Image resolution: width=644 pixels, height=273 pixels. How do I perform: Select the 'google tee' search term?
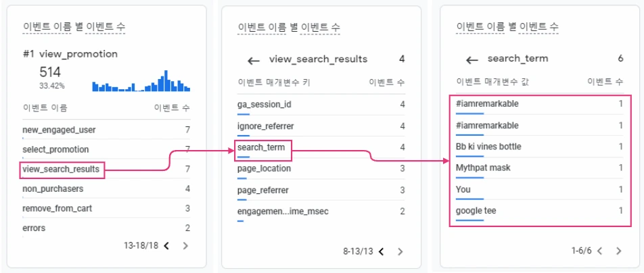[476, 211]
